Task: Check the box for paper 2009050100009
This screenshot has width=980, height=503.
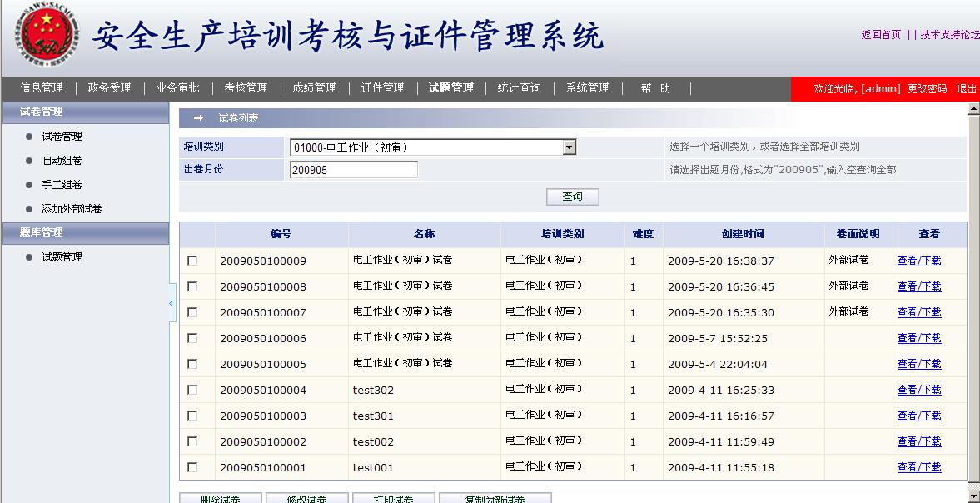Action: point(192,261)
